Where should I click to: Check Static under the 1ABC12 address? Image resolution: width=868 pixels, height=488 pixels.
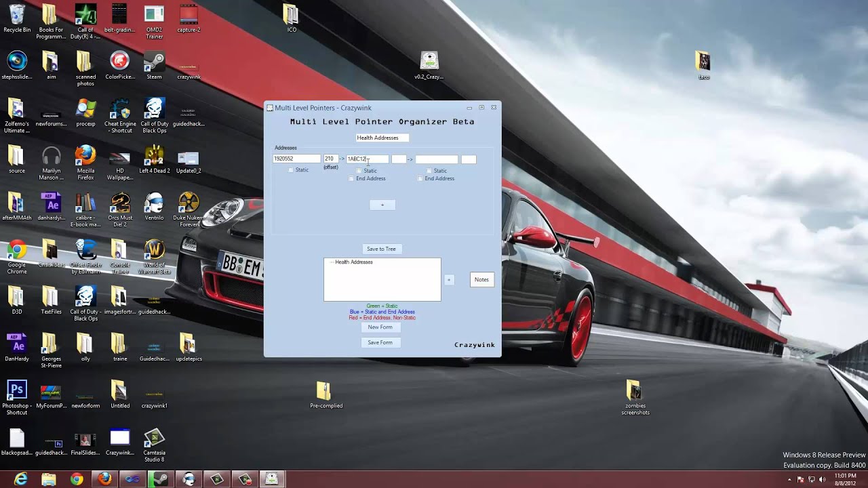[359, 171]
